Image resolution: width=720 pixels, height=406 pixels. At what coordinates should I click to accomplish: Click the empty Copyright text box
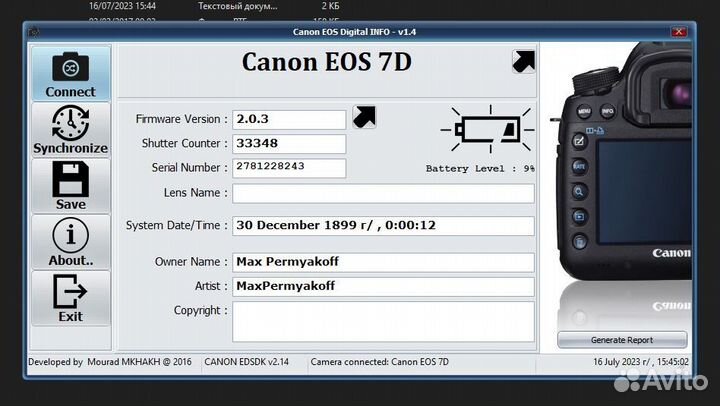point(383,321)
